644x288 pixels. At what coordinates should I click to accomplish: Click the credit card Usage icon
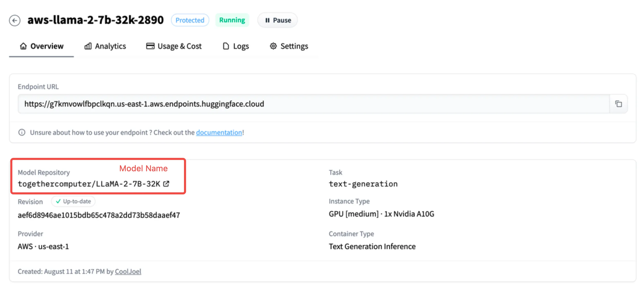150,46
